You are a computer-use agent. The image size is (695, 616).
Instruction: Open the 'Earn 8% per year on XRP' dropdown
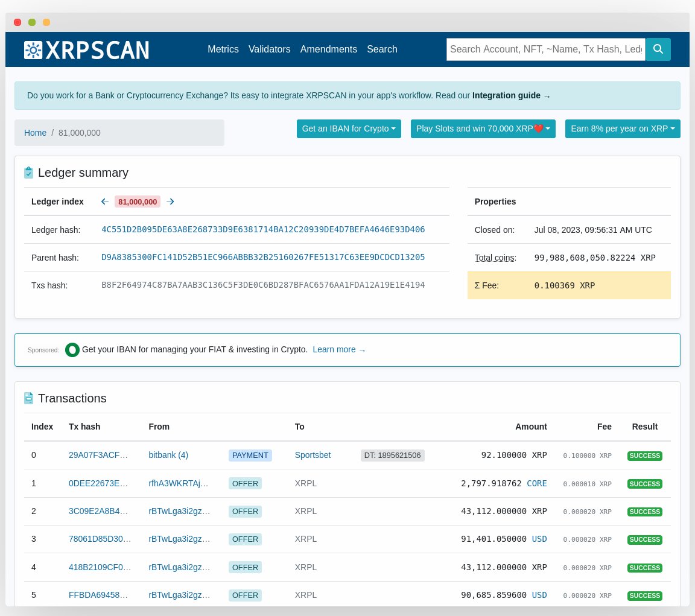[623, 129]
